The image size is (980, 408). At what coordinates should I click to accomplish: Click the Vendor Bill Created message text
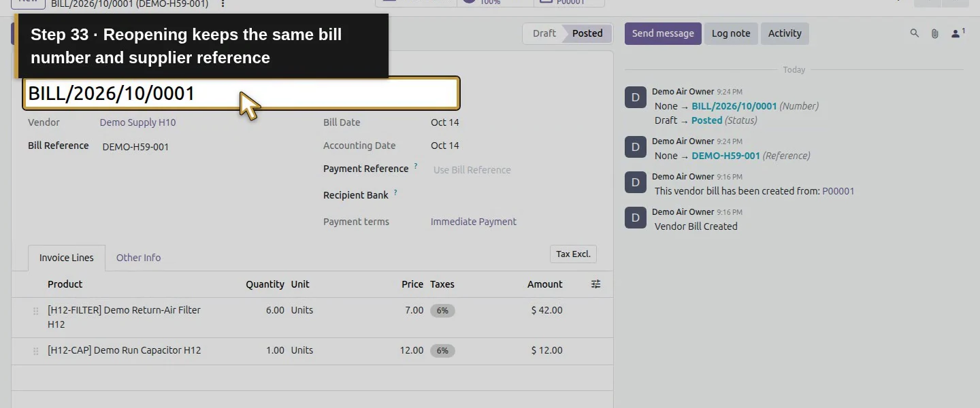click(x=696, y=226)
